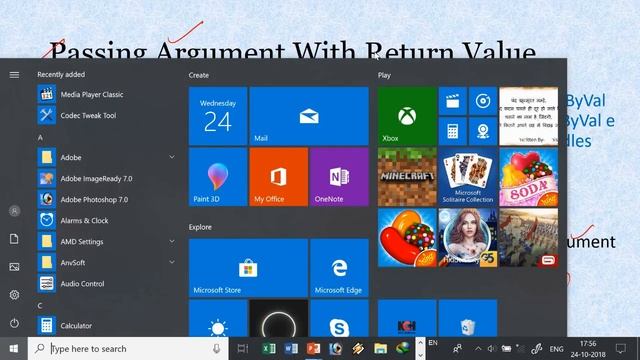The height and width of the screenshot is (360, 640).
Task: Switch ENG input language indicator
Action: (556, 349)
